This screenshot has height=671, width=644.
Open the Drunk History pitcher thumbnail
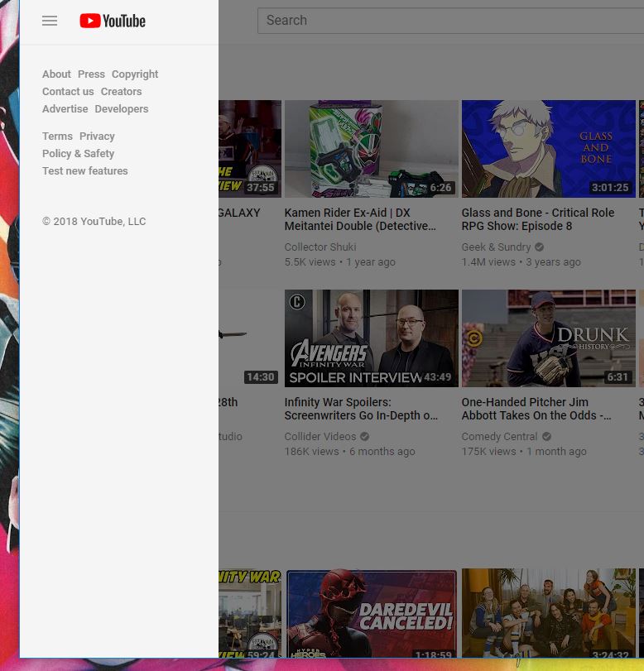pyautogui.click(x=549, y=338)
